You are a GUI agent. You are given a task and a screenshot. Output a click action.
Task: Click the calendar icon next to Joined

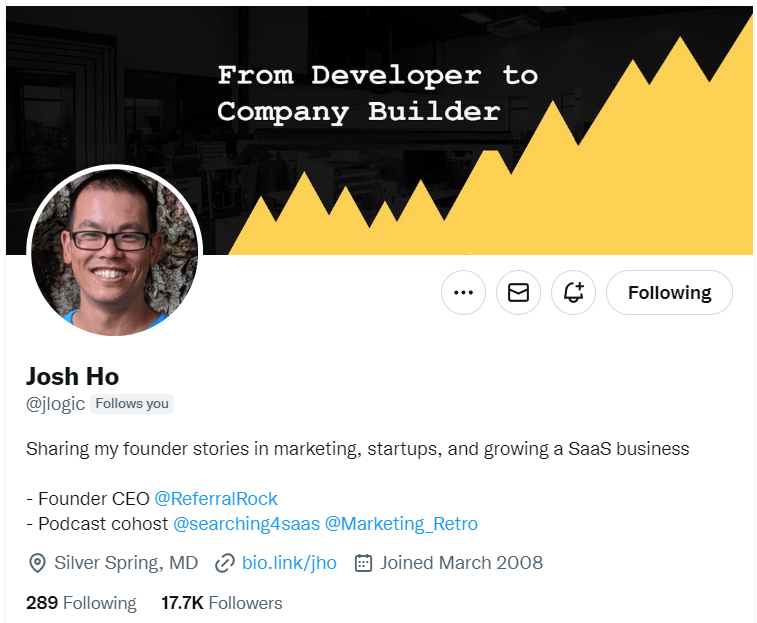point(363,563)
